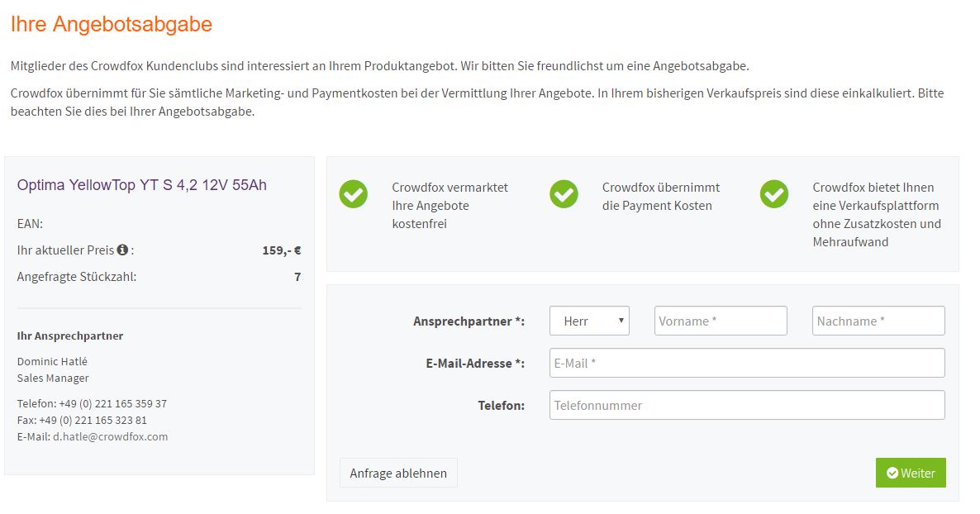
Task: Open the Optima YellowTop YT S 4,2 product link
Action: pyautogui.click(x=142, y=185)
